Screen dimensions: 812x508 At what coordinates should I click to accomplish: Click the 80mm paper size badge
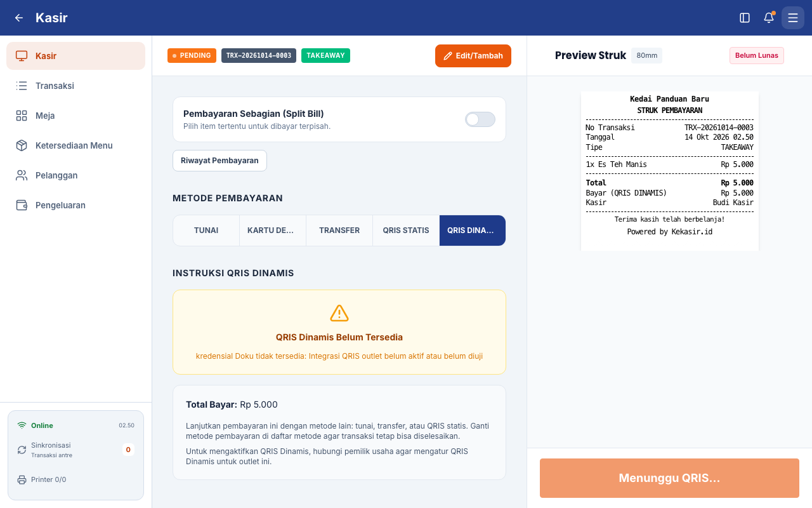[646, 55]
